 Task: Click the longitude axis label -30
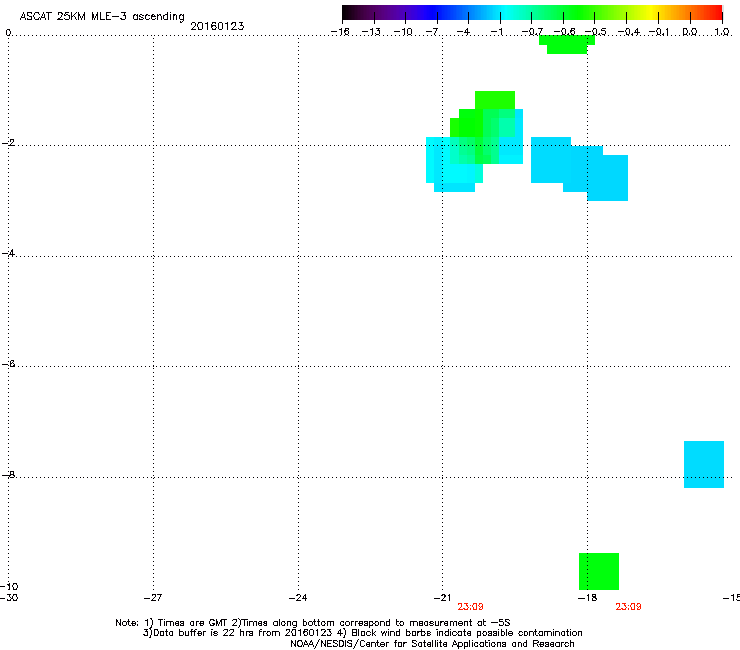click(x=9, y=598)
